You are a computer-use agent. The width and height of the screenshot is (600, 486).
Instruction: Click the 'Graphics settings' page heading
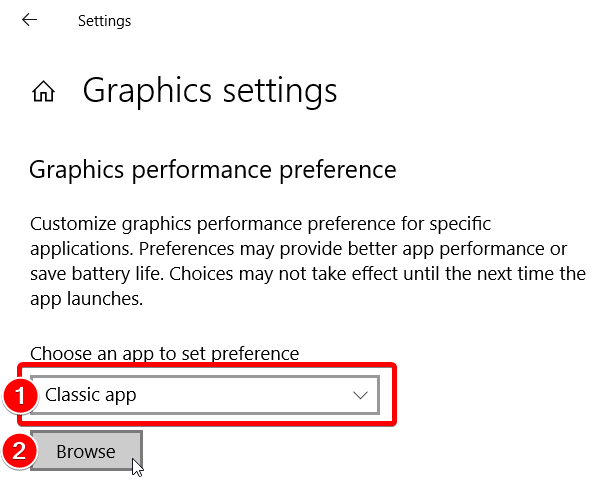click(x=210, y=91)
